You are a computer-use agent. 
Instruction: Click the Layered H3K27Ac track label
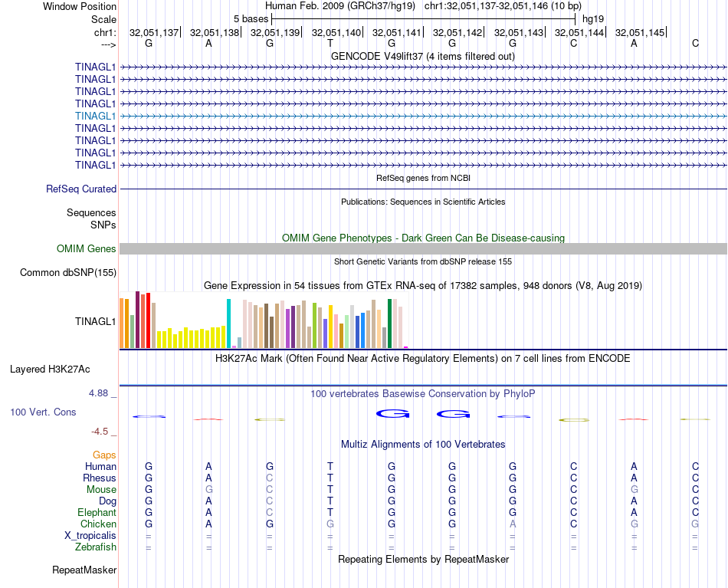coord(50,370)
